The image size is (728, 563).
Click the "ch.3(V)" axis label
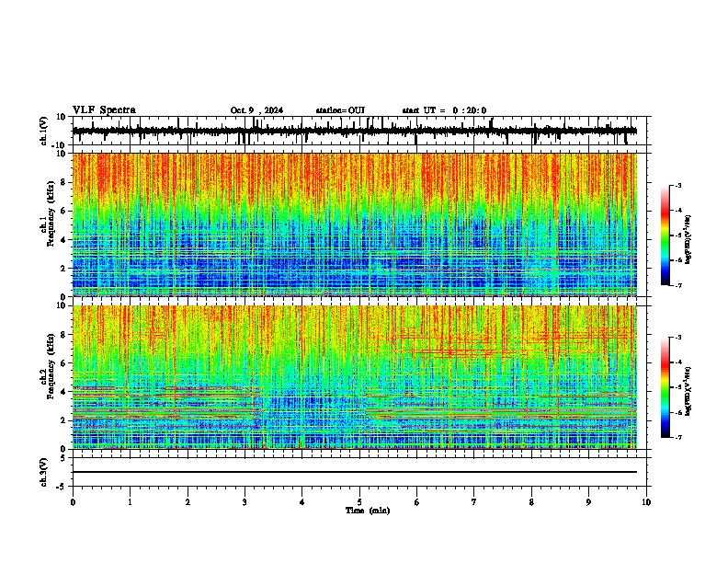click(x=44, y=472)
